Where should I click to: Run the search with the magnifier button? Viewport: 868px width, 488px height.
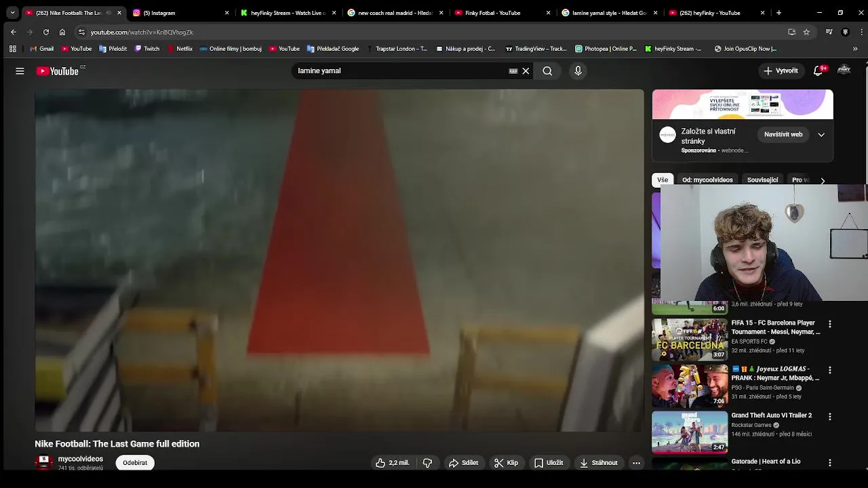(547, 70)
